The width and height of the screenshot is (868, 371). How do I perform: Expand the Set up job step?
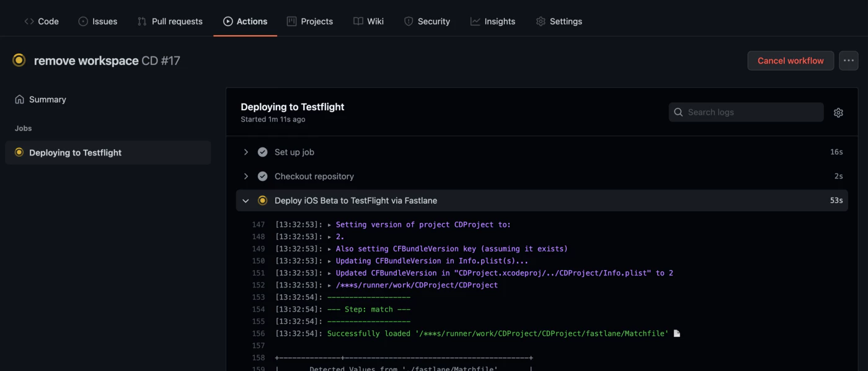[246, 152]
